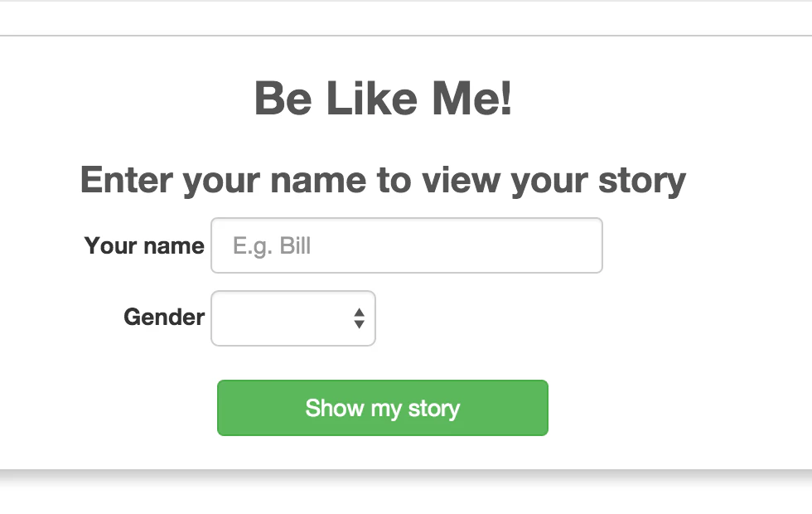Screen dimensions: 812x514
Task: Click the Gender label text
Action: 163,318
